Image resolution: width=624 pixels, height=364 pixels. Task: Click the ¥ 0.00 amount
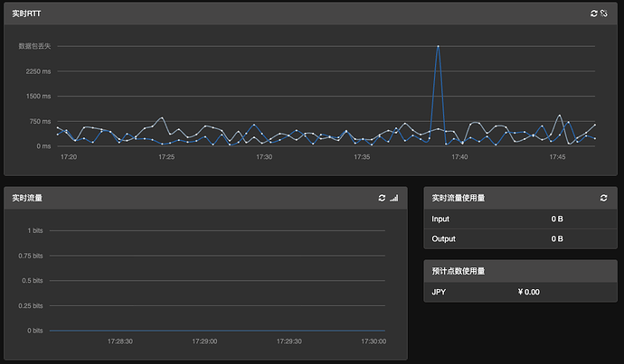point(529,292)
